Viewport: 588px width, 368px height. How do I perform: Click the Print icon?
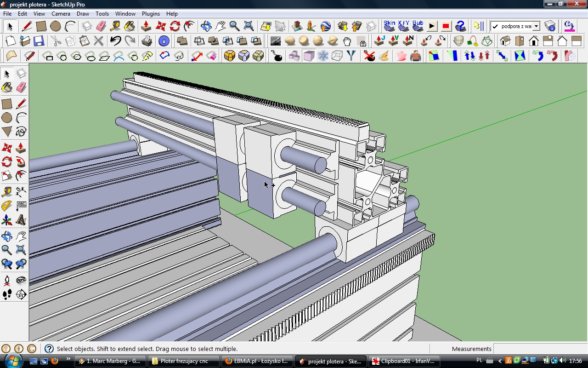[x=147, y=41]
